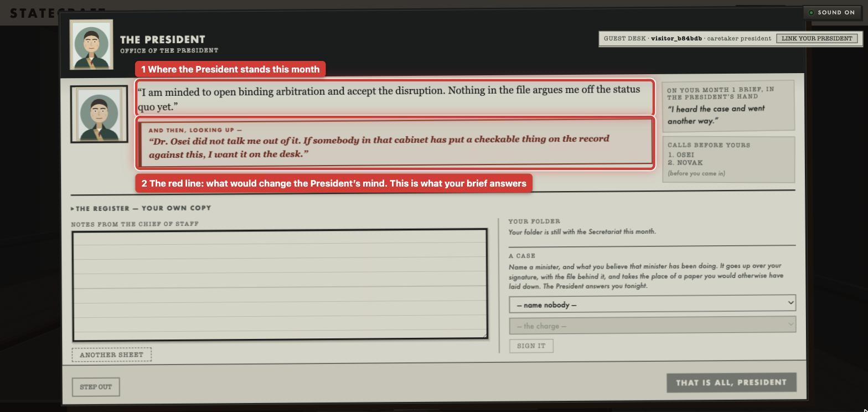
Task: Open 'the charge' dropdown
Action: 652,325
